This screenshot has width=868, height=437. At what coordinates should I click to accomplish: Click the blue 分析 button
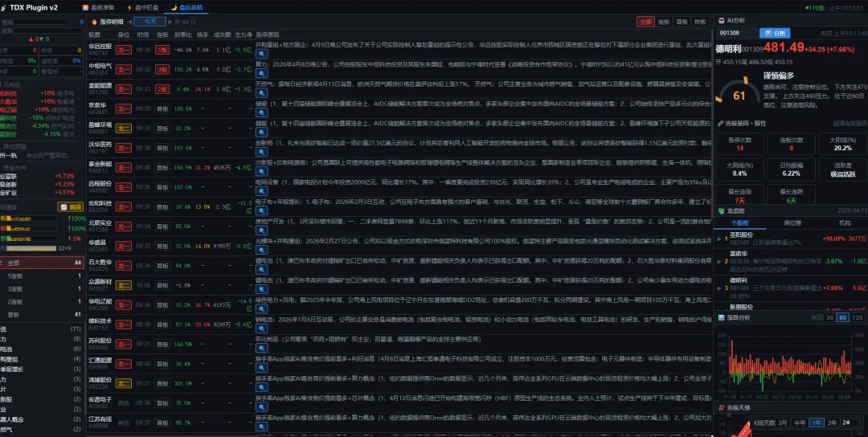point(775,33)
